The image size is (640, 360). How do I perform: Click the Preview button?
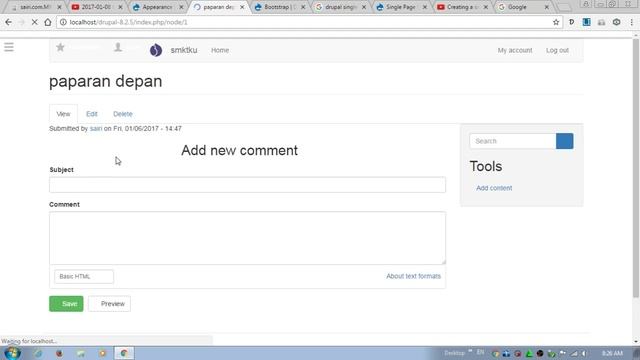pos(109,304)
